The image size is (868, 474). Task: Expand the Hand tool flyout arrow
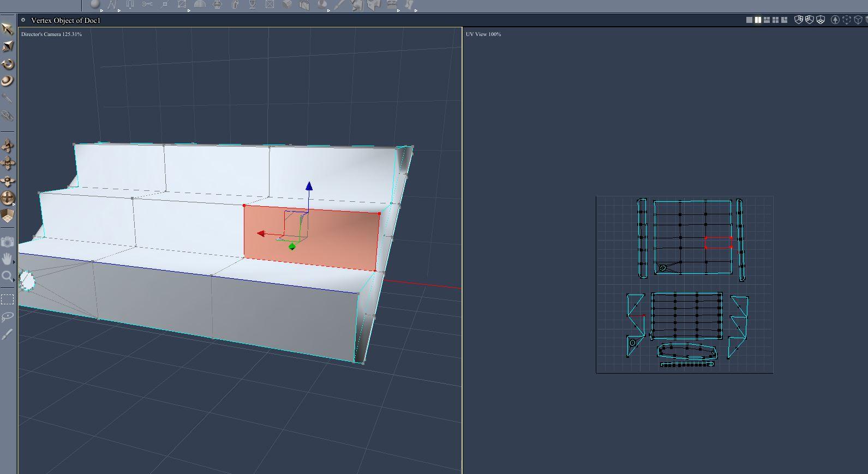[14, 262]
